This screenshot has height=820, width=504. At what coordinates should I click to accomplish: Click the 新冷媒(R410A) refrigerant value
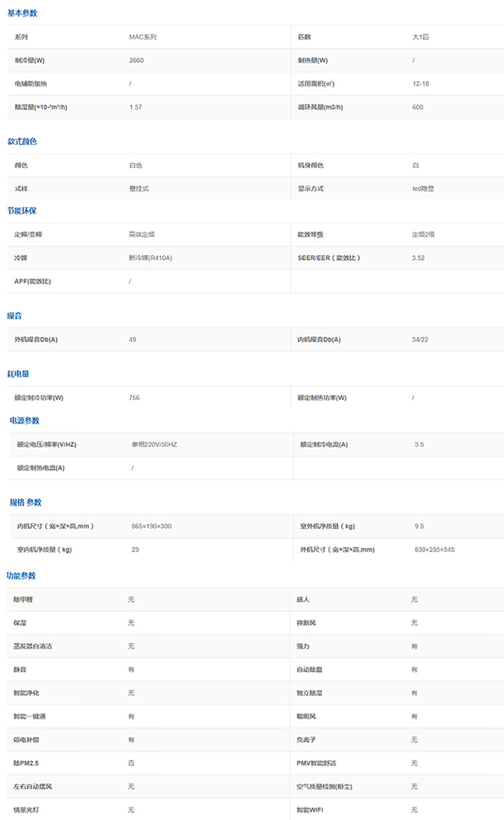(151, 258)
